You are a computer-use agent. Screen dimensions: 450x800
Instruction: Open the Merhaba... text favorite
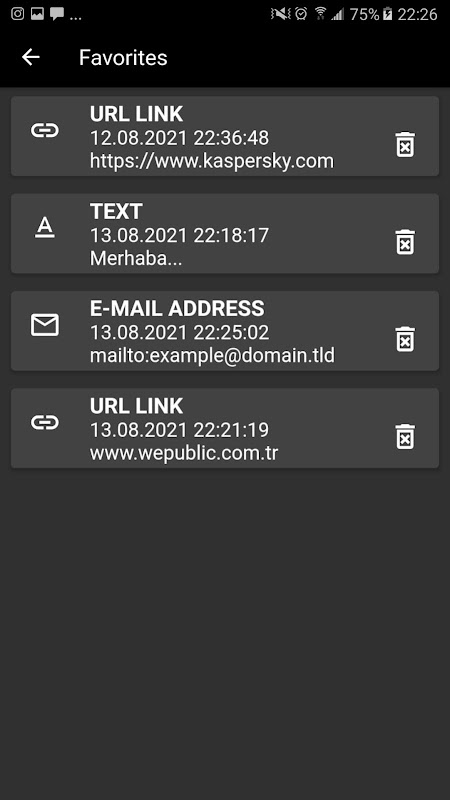coord(225,234)
